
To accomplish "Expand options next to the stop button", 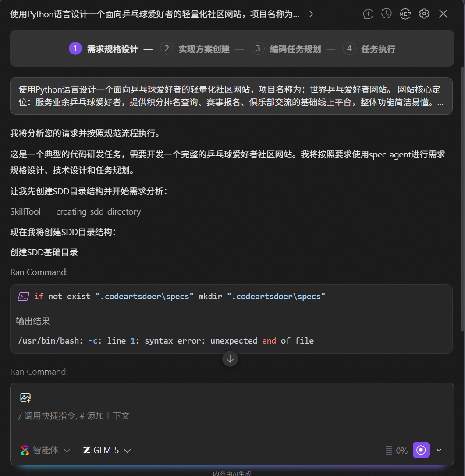I will click(439, 450).
